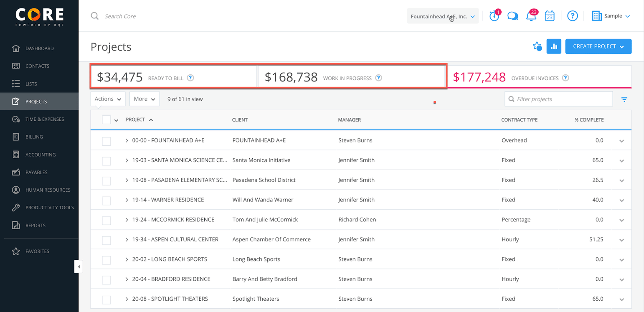Open Time & Expenses in the sidebar

click(39, 119)
